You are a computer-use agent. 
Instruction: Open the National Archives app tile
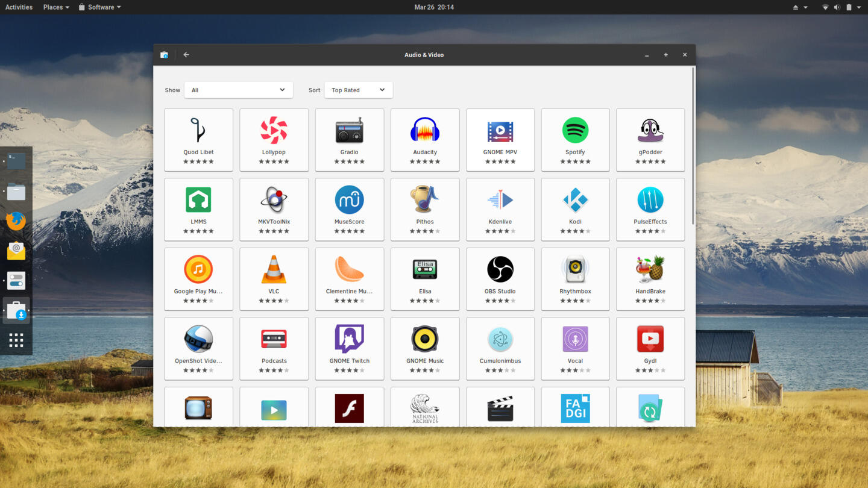(x=424, y=407)
